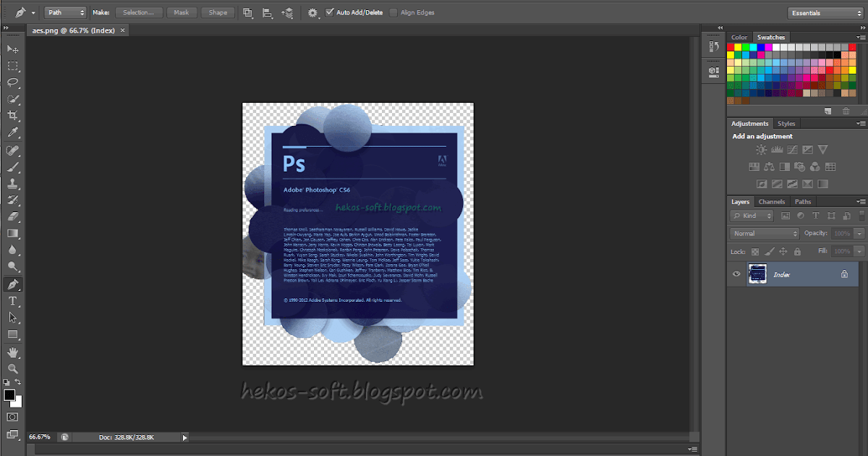Image resolution: width=868 pixels, height=456 pixels.
Task: Toggle pixel layer filter
Action: [x=786, y=216]
